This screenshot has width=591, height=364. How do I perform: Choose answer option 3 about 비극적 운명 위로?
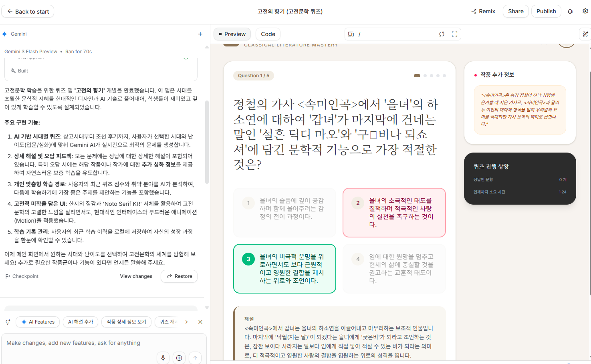pyautogui.click(x=284, y=269)
